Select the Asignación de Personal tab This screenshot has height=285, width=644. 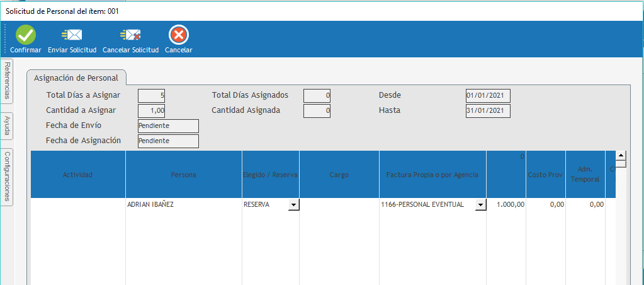[76, 78]
